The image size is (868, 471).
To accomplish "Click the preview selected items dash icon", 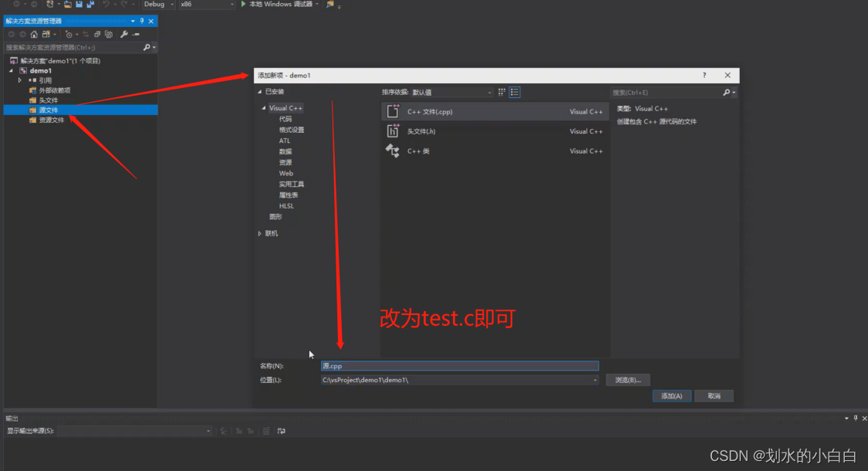I will point(136,34).
